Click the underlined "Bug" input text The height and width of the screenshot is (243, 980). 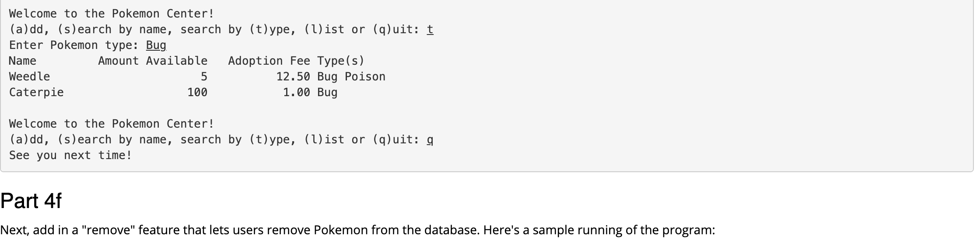point(156,45)
